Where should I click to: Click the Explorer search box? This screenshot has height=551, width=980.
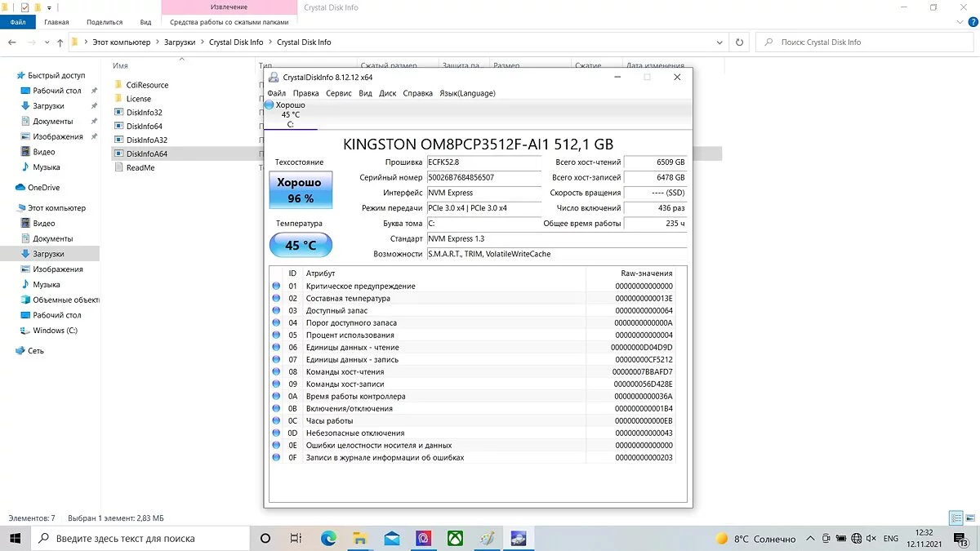[864, 42]
